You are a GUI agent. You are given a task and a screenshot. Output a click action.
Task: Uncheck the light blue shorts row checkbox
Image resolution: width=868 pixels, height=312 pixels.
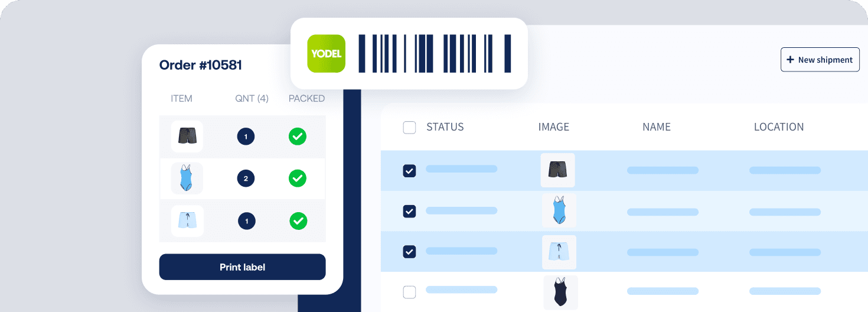(x=409, y=252)
